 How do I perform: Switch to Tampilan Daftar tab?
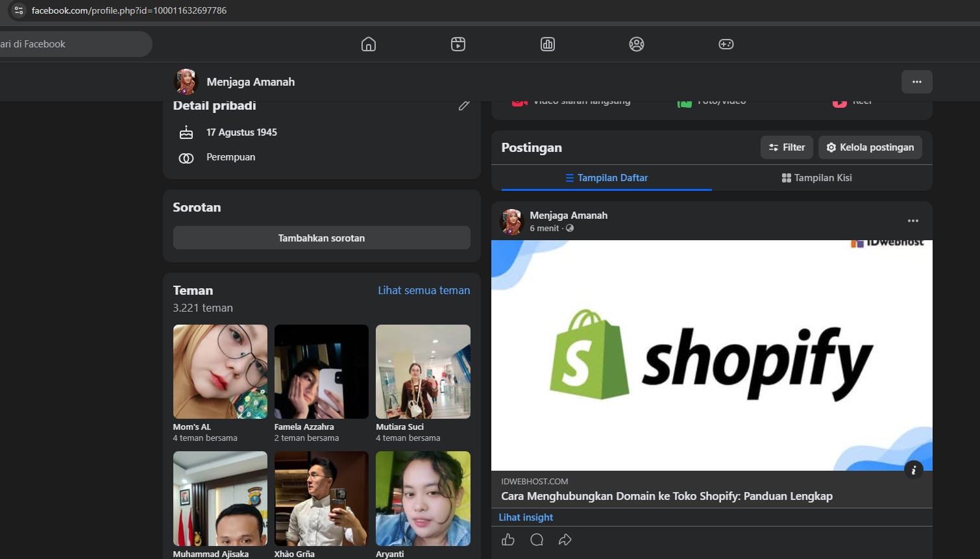(607, 178)
